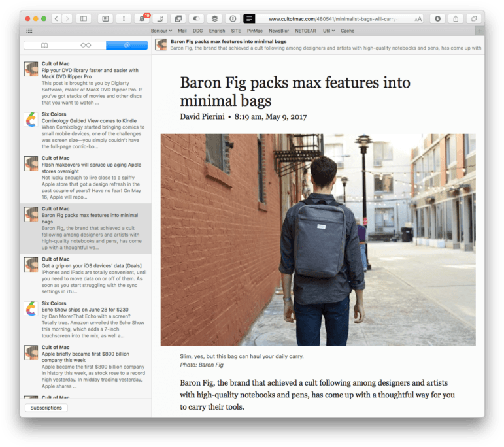
Task: Go forward with the forward arrow
Action: [67, 19]
